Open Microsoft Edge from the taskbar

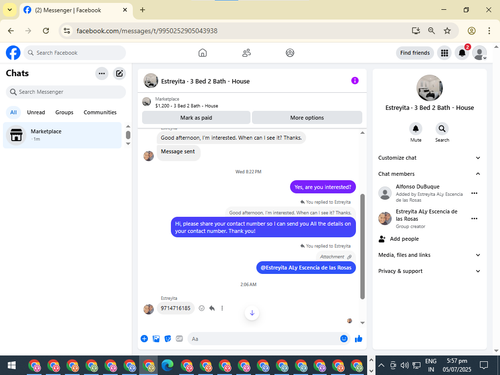[x=168, y=365]
